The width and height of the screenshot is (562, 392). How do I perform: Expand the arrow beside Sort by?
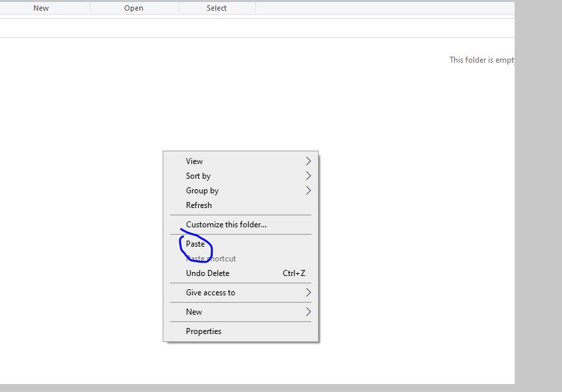308,176
